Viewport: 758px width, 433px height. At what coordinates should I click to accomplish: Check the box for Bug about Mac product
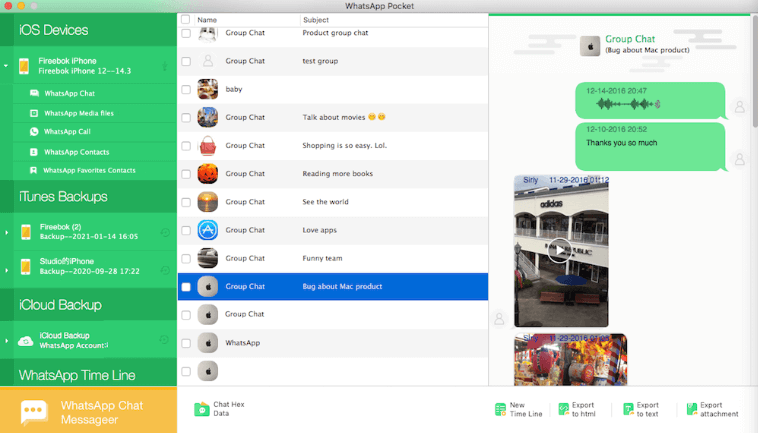(x=186, y=287)
